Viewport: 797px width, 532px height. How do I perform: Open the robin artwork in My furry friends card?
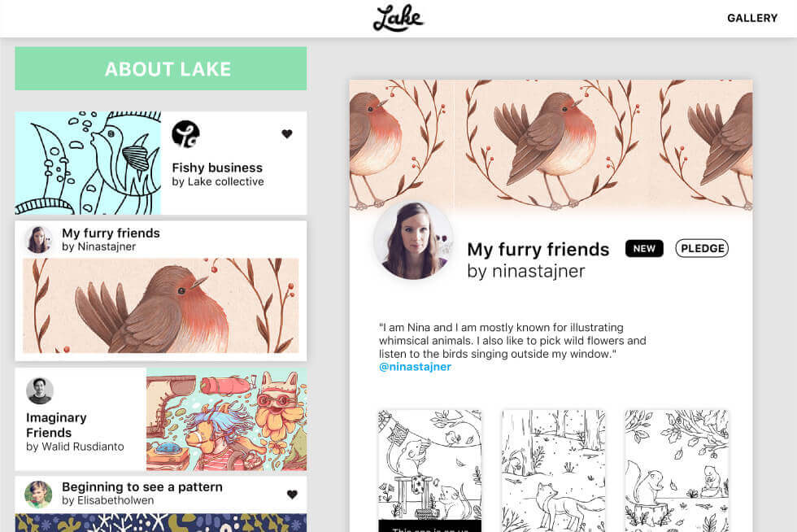(x=161, y=306)
